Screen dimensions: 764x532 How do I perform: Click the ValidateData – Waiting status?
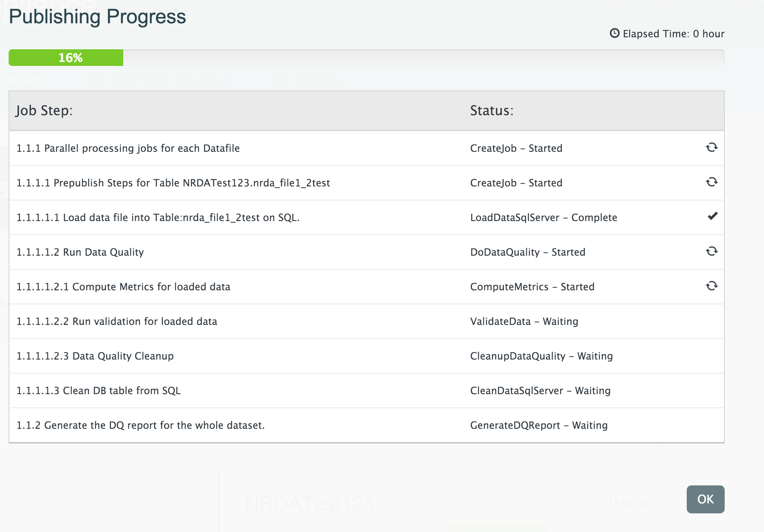coord(524,321)
